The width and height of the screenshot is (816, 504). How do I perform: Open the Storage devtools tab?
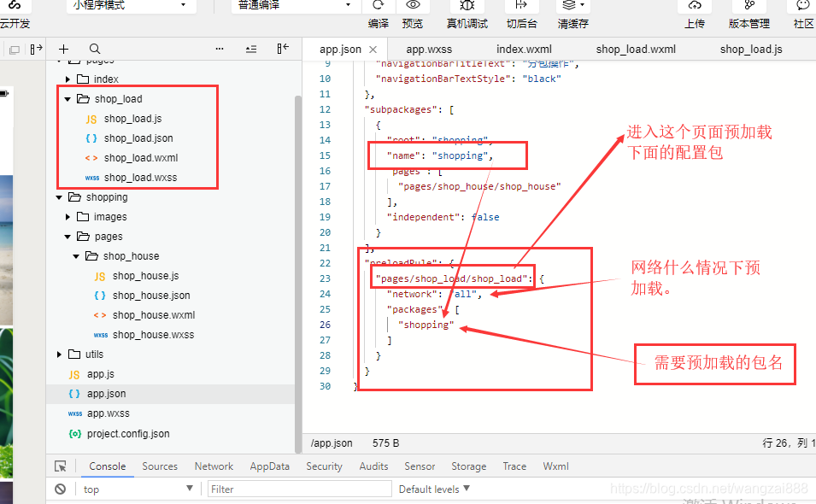tap(468, 466)
